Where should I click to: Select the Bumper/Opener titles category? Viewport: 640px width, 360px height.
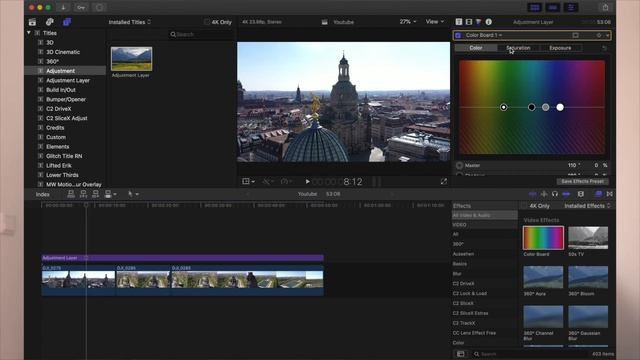coord(66,99)
